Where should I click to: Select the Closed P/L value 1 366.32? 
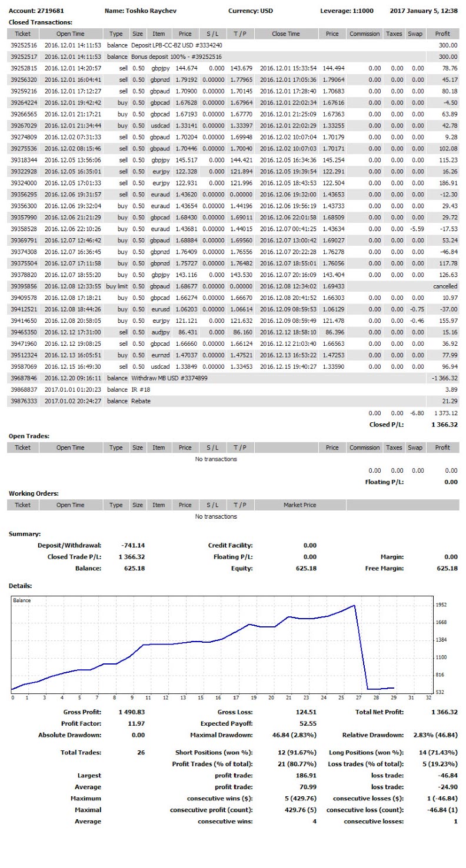(x=444, y=424)
